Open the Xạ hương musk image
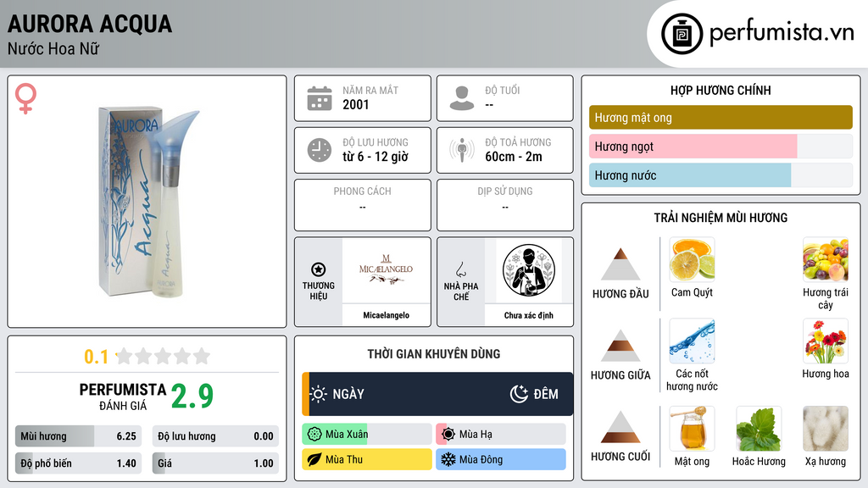 click(x=826, y=429)
